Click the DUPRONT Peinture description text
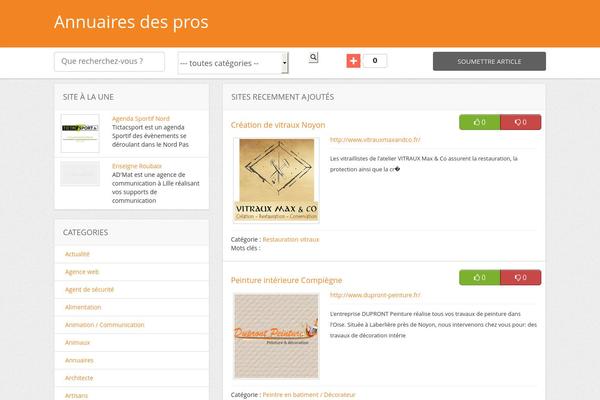 tap(433, 325)
